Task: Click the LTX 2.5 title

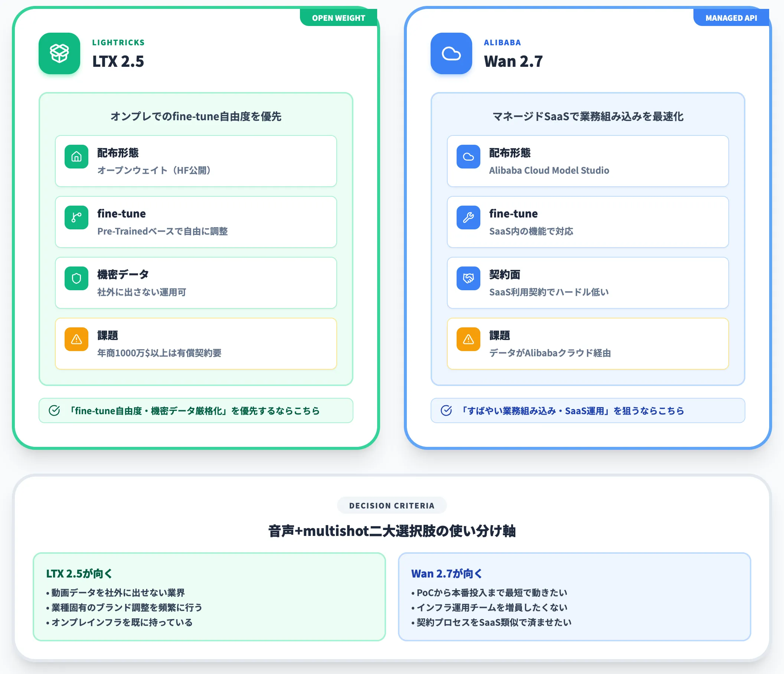Action: [x=118, y=61]
